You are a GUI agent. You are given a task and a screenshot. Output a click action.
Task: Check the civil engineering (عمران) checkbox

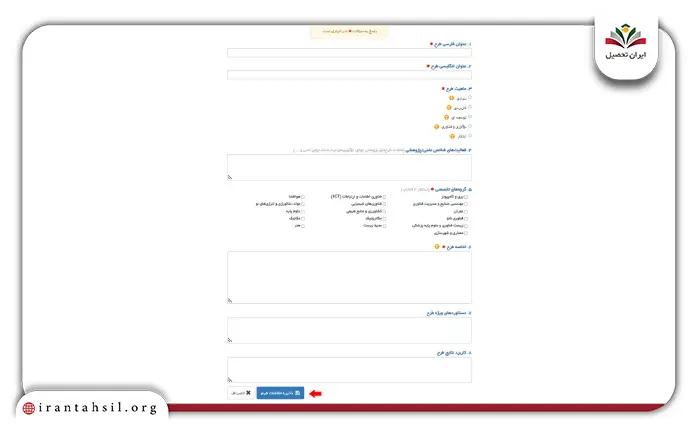coord(466,212)
